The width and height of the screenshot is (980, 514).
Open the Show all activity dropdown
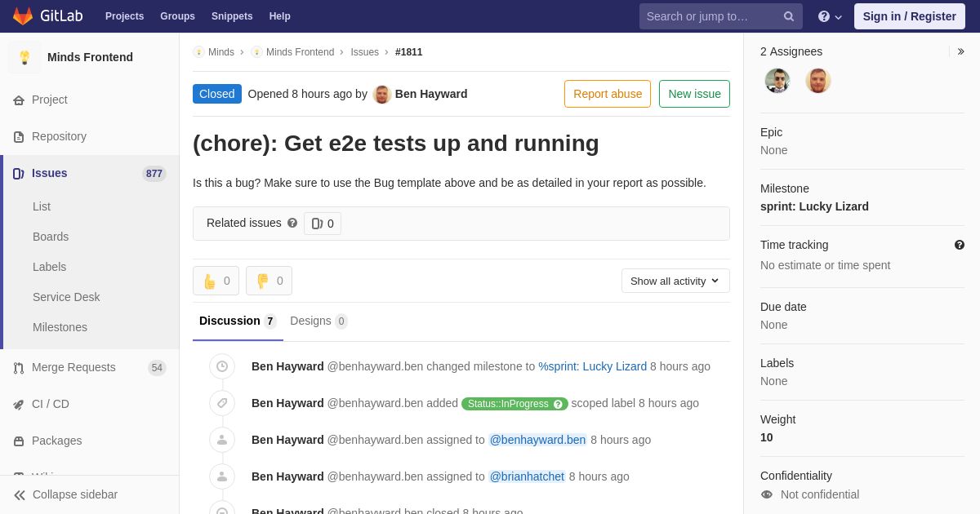[x=675, y=281]
